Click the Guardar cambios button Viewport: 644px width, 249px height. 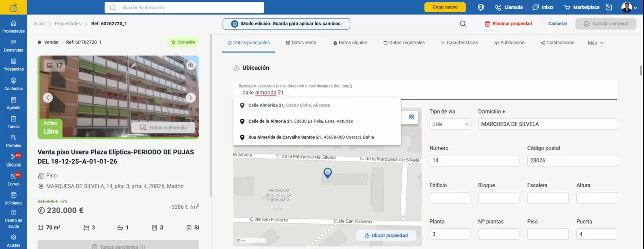tap(606, 24)
